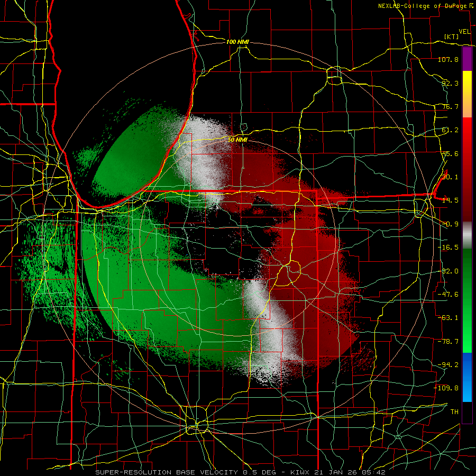Click the VEL legend title
Screen dimensions: 476x476
465,31
